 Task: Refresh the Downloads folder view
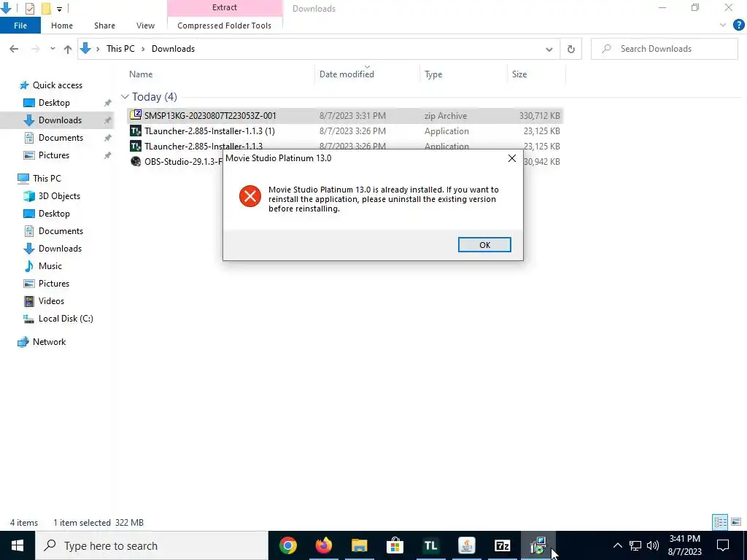[570, 49]
